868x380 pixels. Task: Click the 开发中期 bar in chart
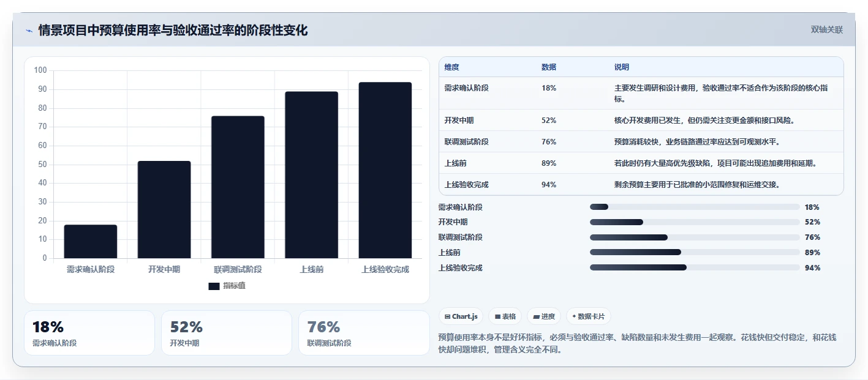164,209
